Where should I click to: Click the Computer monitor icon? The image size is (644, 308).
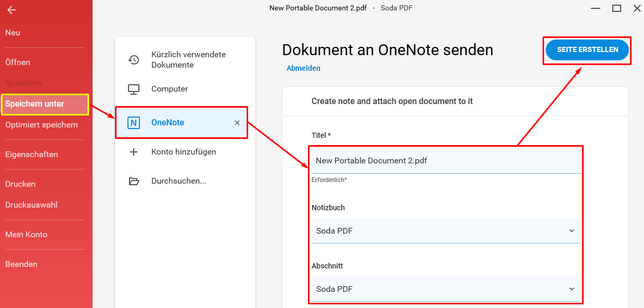(134, 89)
